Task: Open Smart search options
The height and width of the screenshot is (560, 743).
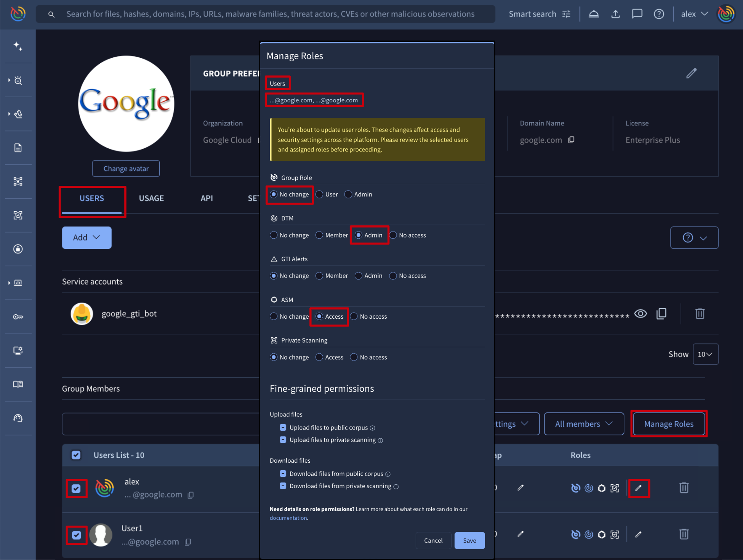Action: click(x=539, y=14)
